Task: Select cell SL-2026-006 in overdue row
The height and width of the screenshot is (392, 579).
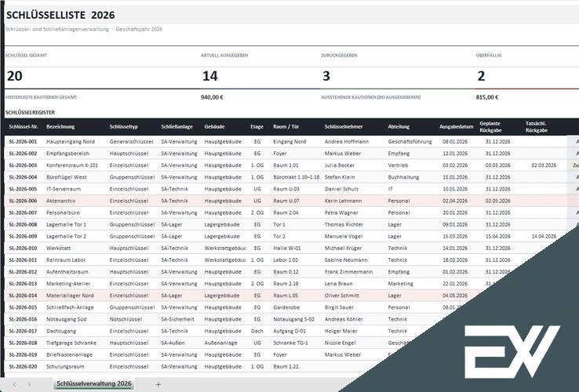Action: click(x=23, y=201)
